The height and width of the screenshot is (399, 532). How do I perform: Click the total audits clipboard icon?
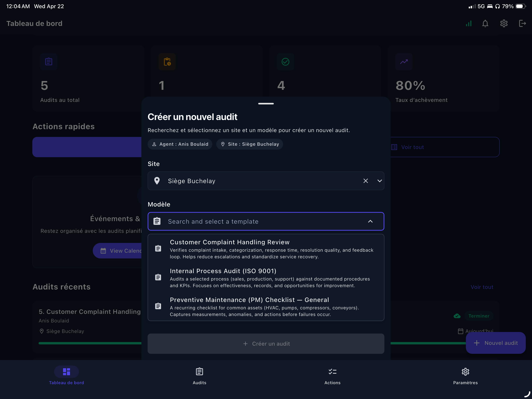point(48,62)
